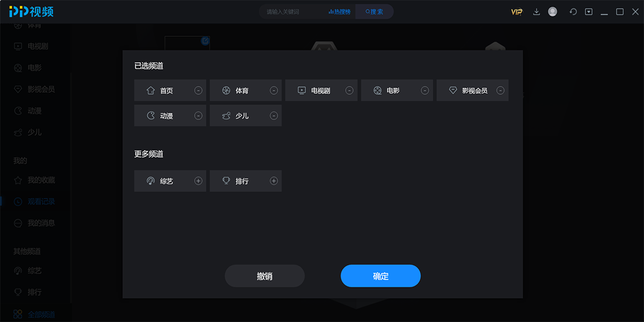Remove 电视剧 channel with minus button
The width and height of the screenshot is (644, 322).
[x=349, y=91]
